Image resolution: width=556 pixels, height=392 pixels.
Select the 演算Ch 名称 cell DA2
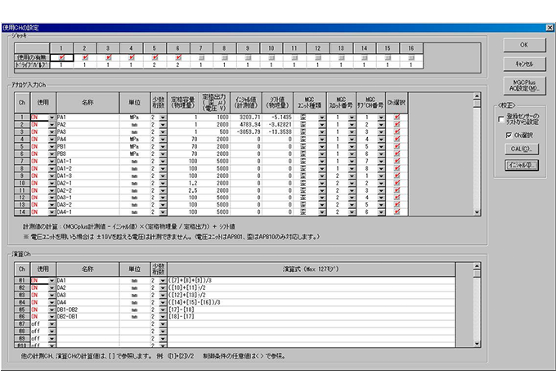tap(87, 288)
